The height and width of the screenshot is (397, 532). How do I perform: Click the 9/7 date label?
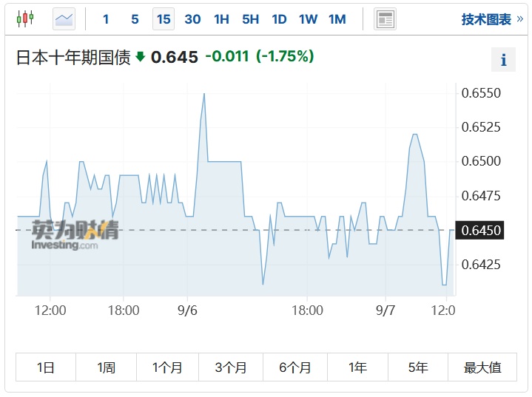coord(385,311)
